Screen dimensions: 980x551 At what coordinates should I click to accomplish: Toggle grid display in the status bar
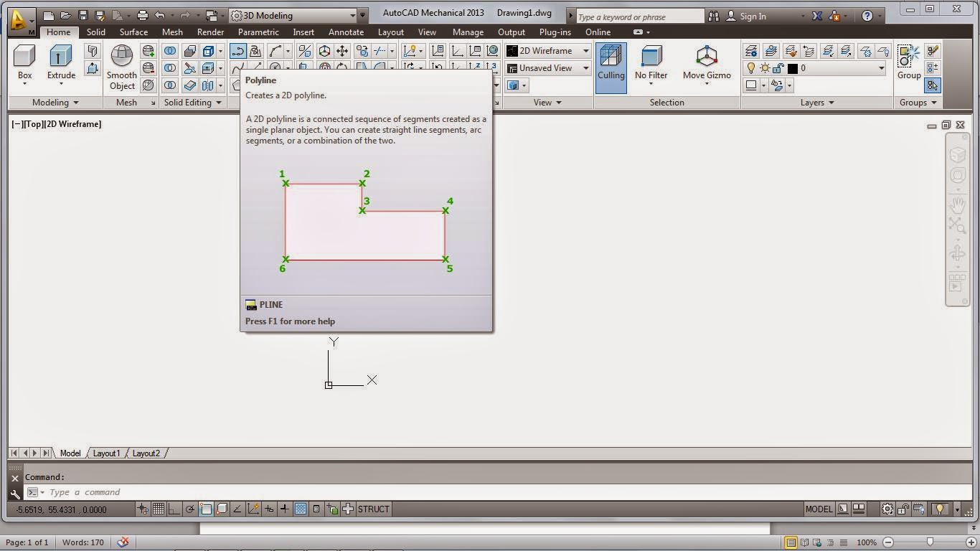click(158, 509)
